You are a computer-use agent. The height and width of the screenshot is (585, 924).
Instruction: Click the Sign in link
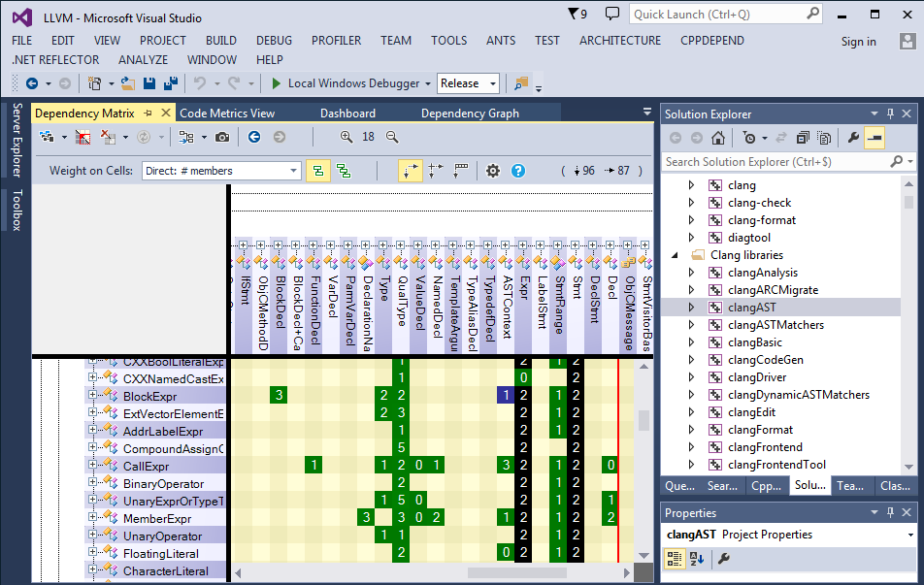859,42
